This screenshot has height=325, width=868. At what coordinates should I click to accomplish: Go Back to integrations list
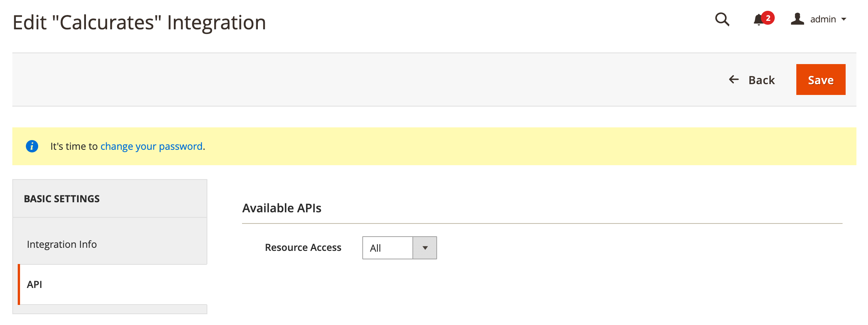tap(752, 80)
